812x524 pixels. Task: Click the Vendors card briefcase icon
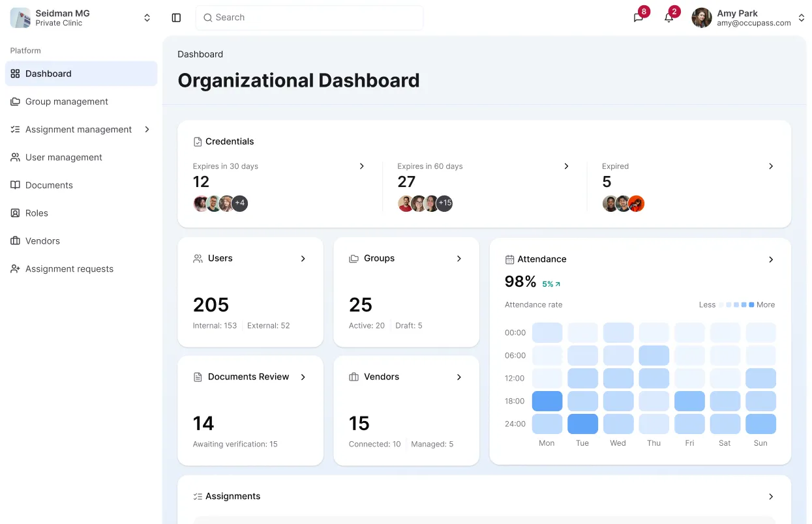353,377
